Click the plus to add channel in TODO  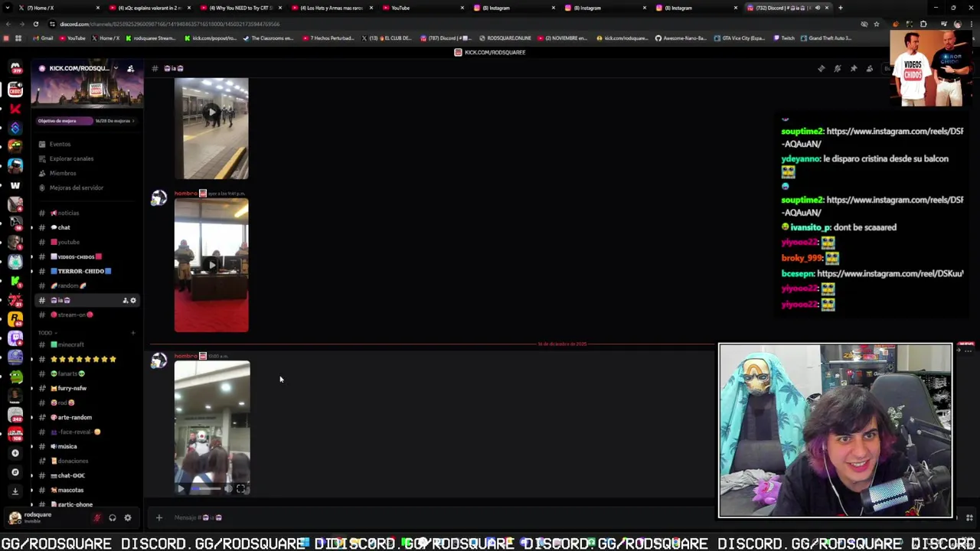pyautogui.click(x=132, y=333)
